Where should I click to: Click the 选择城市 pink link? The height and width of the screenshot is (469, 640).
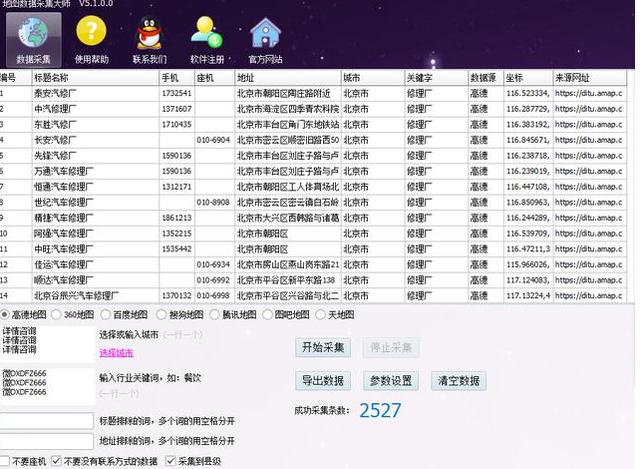[x=115, y=353]
